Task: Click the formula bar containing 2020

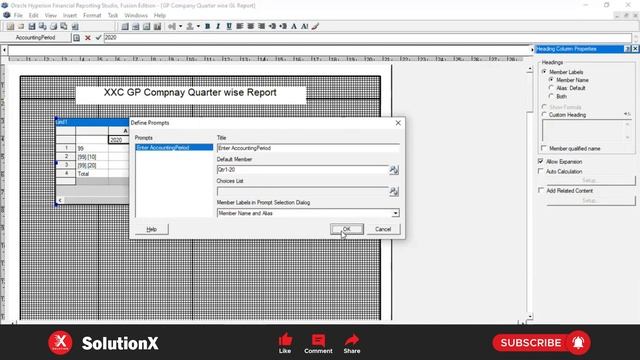Action: tap(368, 38)
